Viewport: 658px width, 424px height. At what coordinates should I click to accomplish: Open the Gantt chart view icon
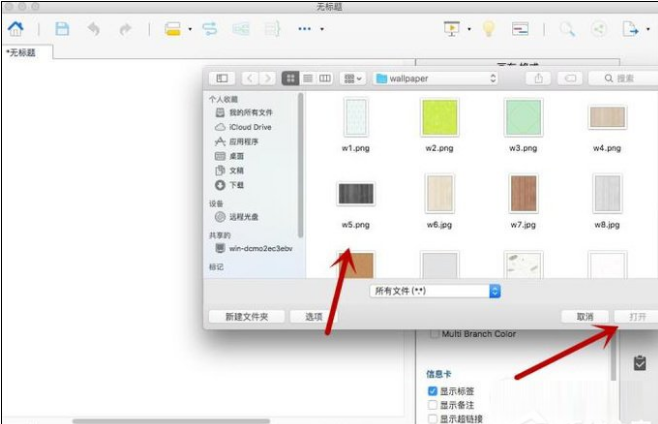[x=520, y=29]
